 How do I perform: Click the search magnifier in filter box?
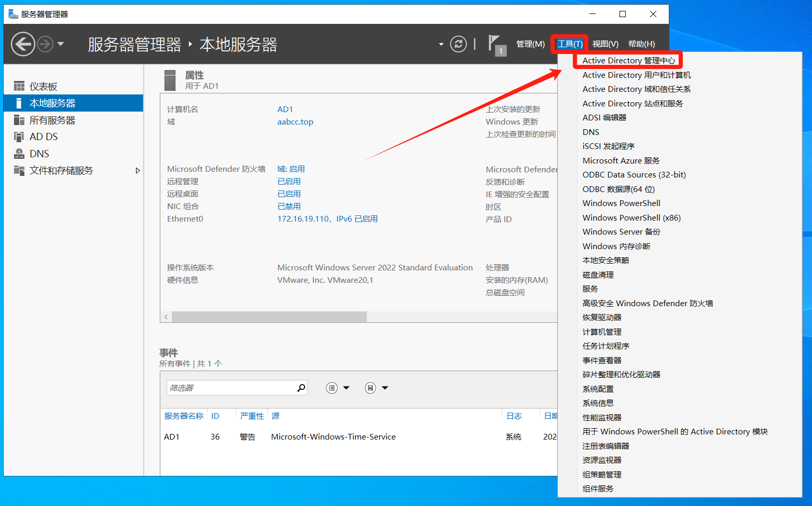tap(301, 388)
